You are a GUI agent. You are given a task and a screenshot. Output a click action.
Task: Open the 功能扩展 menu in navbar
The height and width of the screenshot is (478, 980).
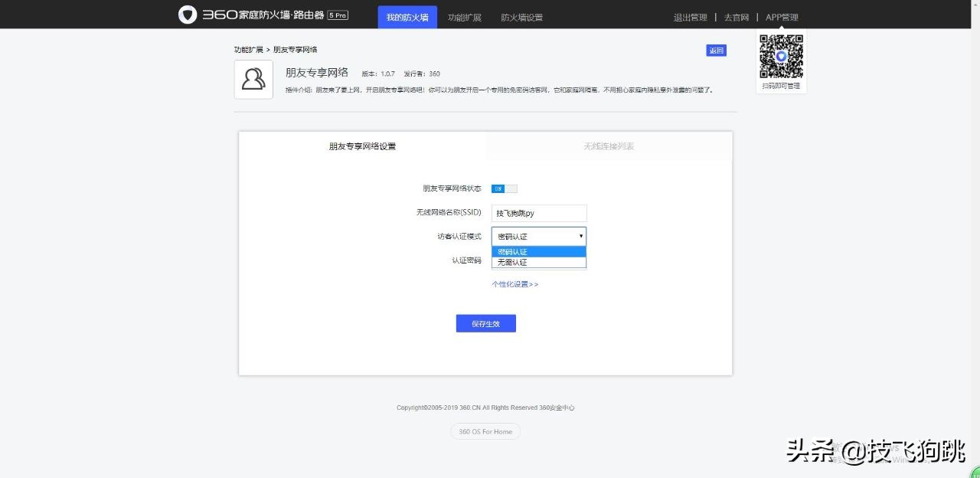tap(464, 16)
